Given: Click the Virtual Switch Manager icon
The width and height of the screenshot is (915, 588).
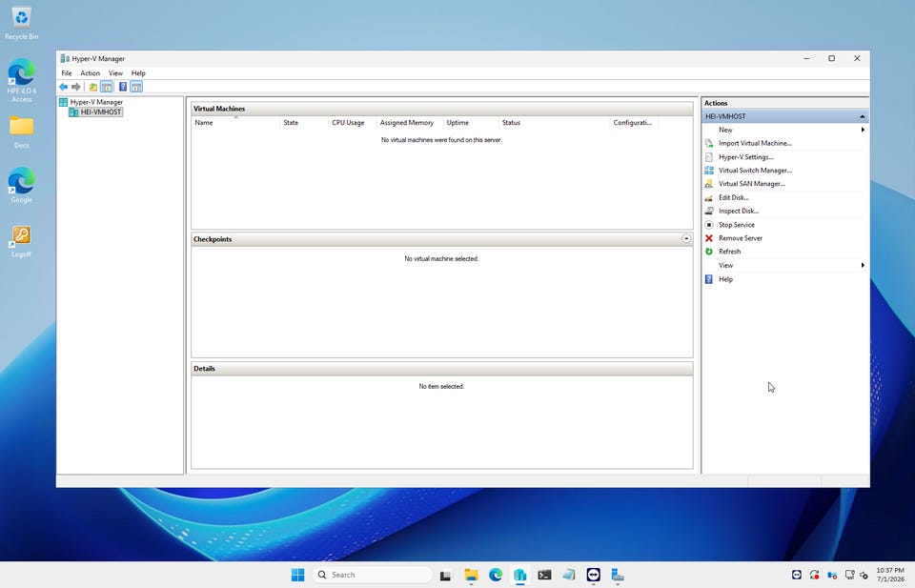Looking at the screenshot, I should tap(709, 171).
